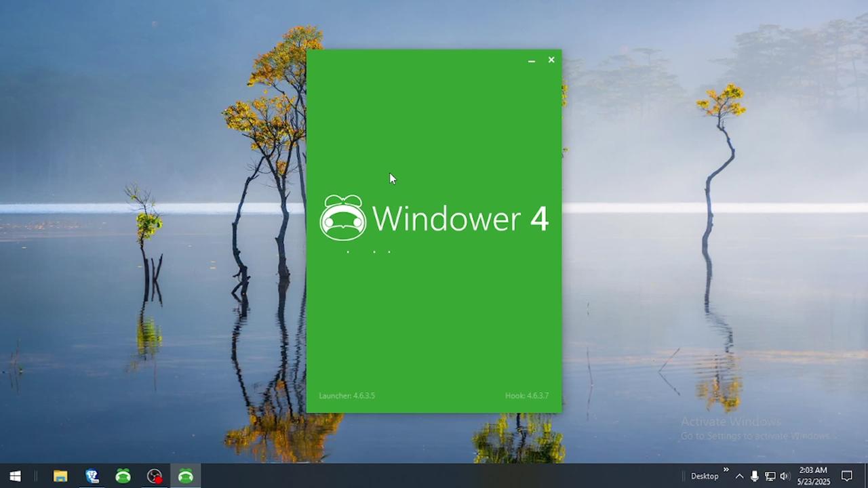Click the Launcher: 4.6.3.5 version text

tap(347, 395)
